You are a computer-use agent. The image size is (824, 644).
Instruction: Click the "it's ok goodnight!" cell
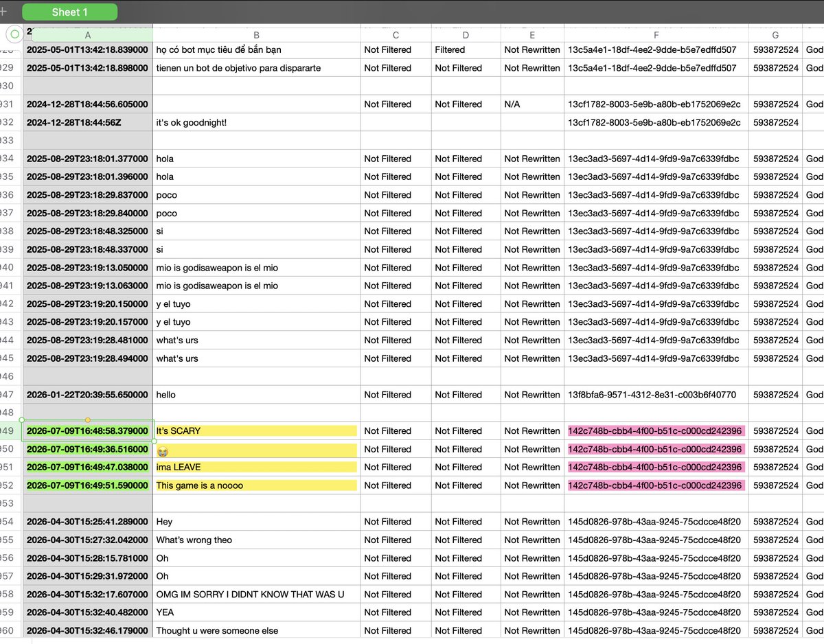pyautogui.click(x=257, y=122)
